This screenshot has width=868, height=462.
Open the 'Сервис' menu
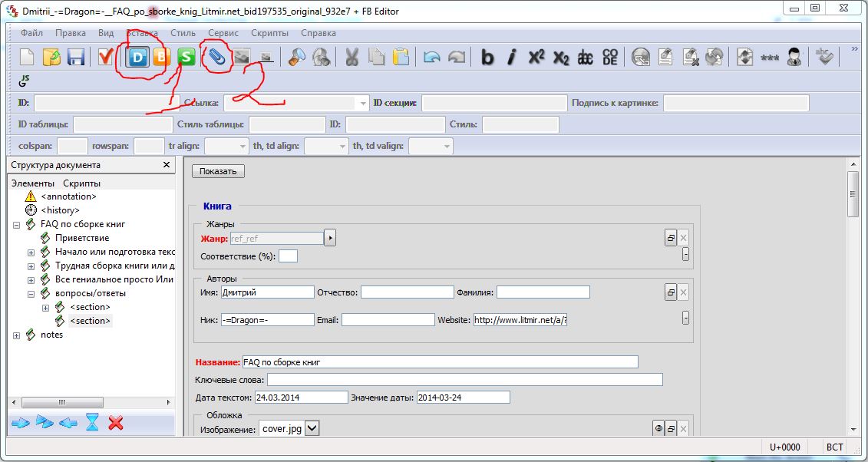coord(223,33)
